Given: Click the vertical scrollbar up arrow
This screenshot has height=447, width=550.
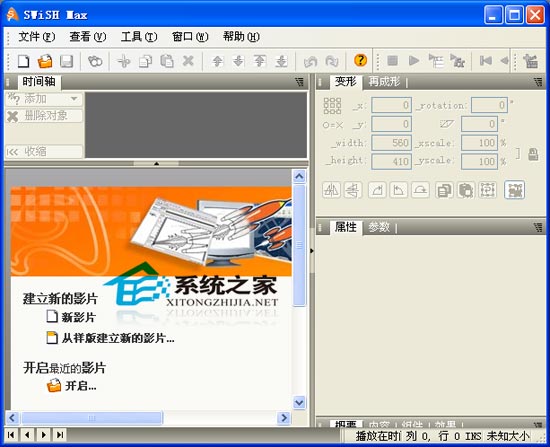Looking at the screenshot, I should coord(299,176).
